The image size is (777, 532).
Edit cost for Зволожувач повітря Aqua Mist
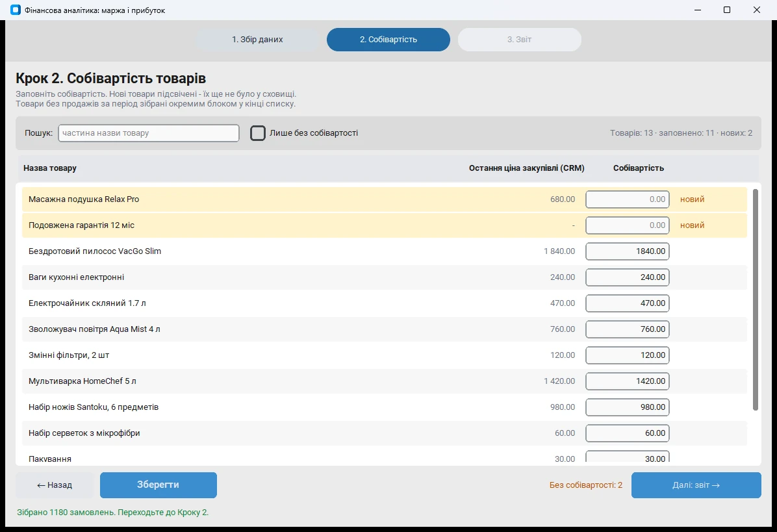[x=628, y=329]
